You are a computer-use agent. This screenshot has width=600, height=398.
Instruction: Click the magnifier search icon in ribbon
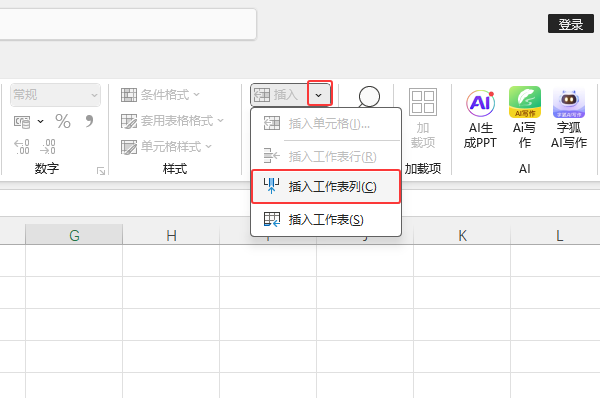(369, 96)
